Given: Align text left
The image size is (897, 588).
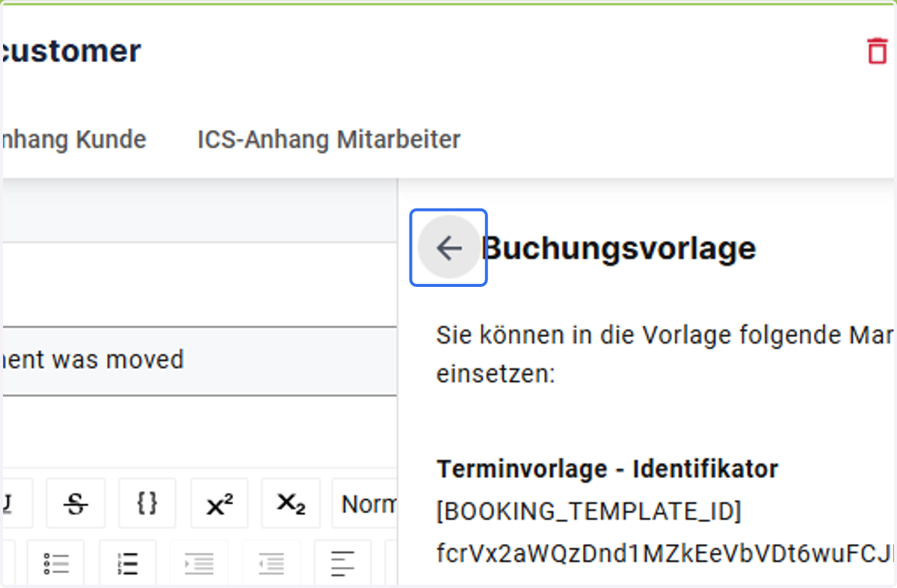Looking at the screenshot, I should tap(342, 563).
